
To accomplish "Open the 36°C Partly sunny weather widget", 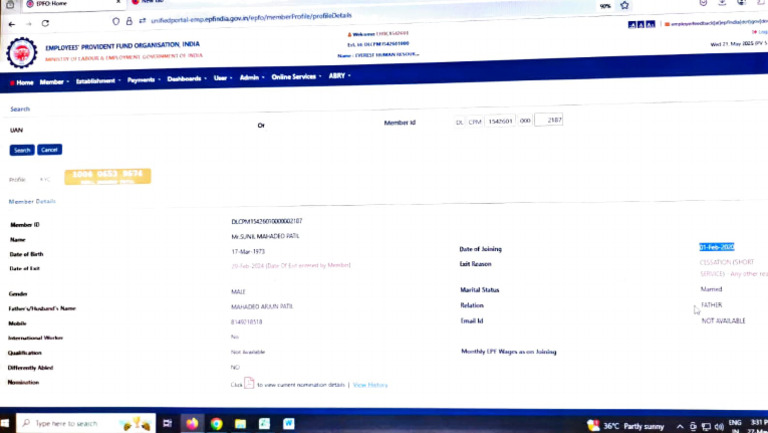I will coord(626,426).
